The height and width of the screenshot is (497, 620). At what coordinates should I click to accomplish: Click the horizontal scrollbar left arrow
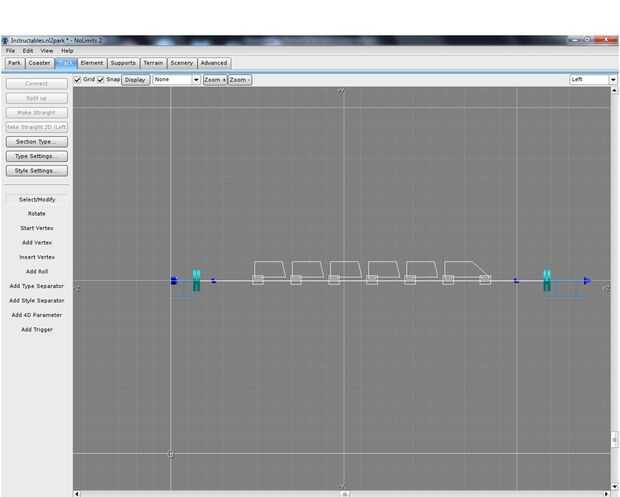77,493
